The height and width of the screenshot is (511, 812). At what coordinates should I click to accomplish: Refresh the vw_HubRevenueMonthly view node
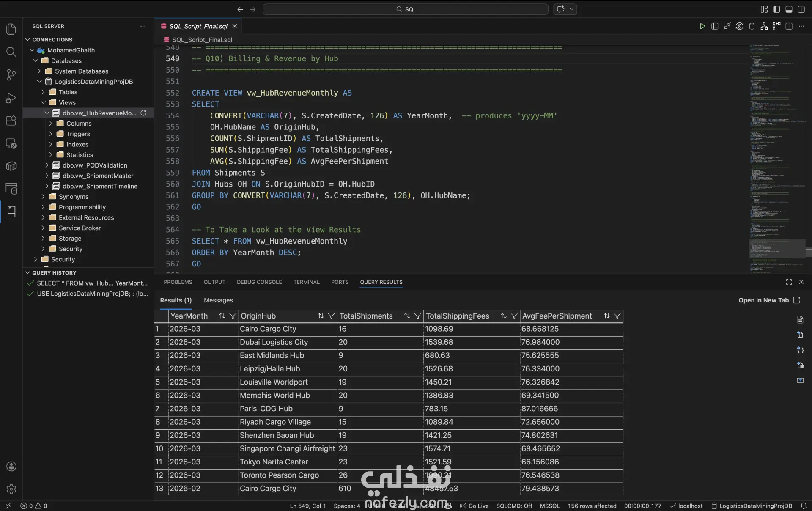tap(143, 113)
